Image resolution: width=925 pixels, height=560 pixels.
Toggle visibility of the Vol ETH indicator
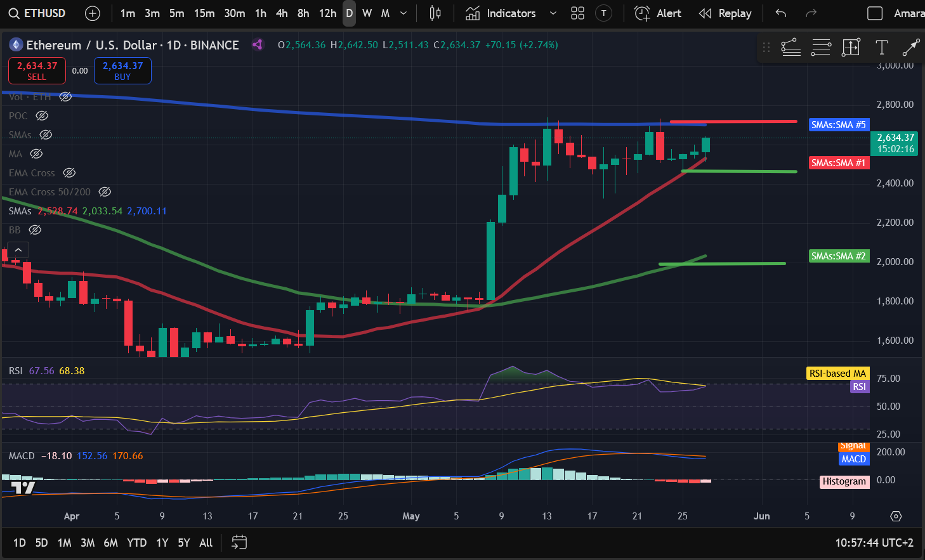coord(65,96)
